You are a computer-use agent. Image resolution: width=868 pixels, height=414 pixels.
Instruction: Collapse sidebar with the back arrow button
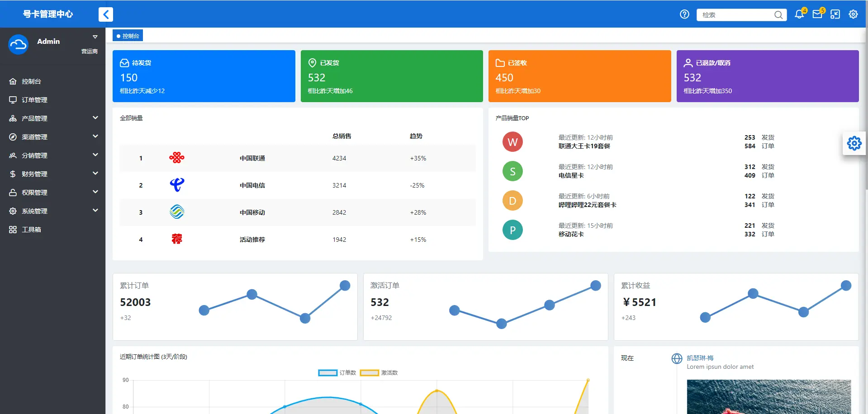tap(105, 14)
